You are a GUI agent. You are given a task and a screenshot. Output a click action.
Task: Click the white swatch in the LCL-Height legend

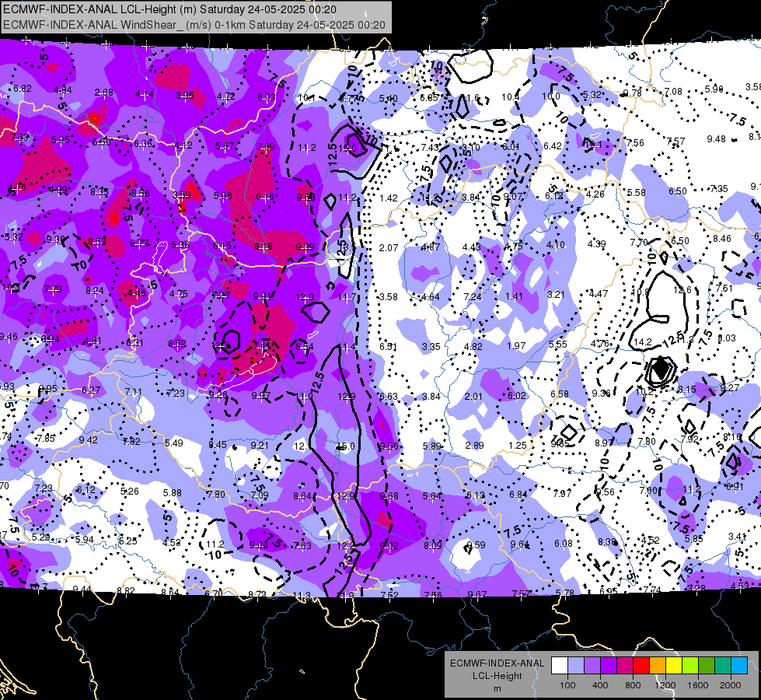click(x=559, y=666)
